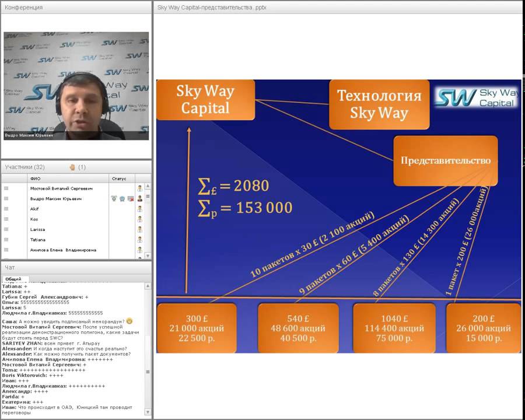Click the smiley emoticon in Саша's chat message
This screenshot has width=525, height=420.
129,321
